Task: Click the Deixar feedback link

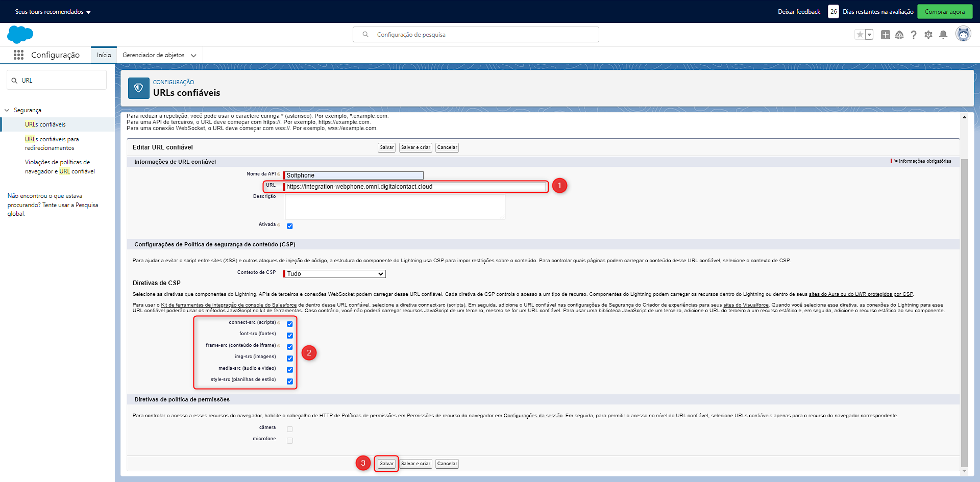Action: tap(799, 12)
